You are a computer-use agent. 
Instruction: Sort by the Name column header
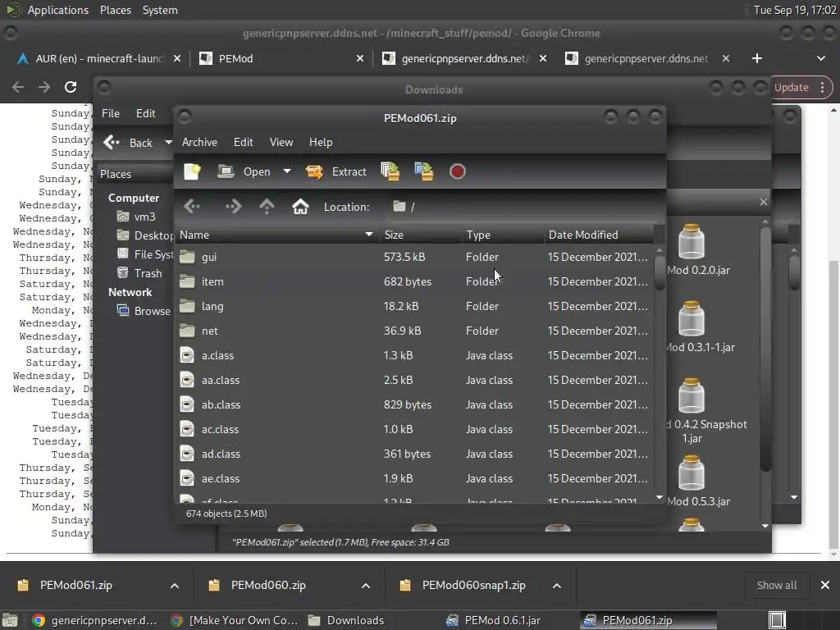[277, 235]
